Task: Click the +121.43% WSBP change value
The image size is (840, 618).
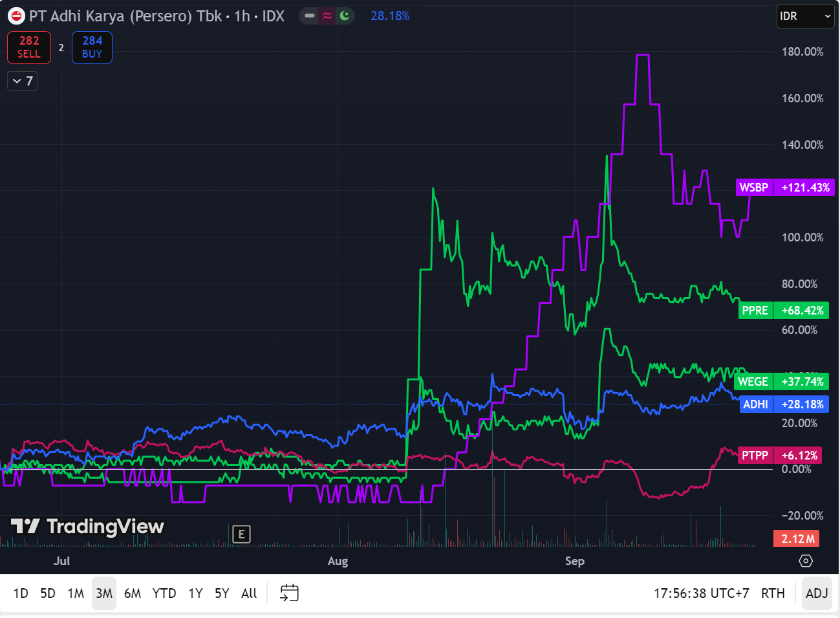Action: tap(805, 188)
